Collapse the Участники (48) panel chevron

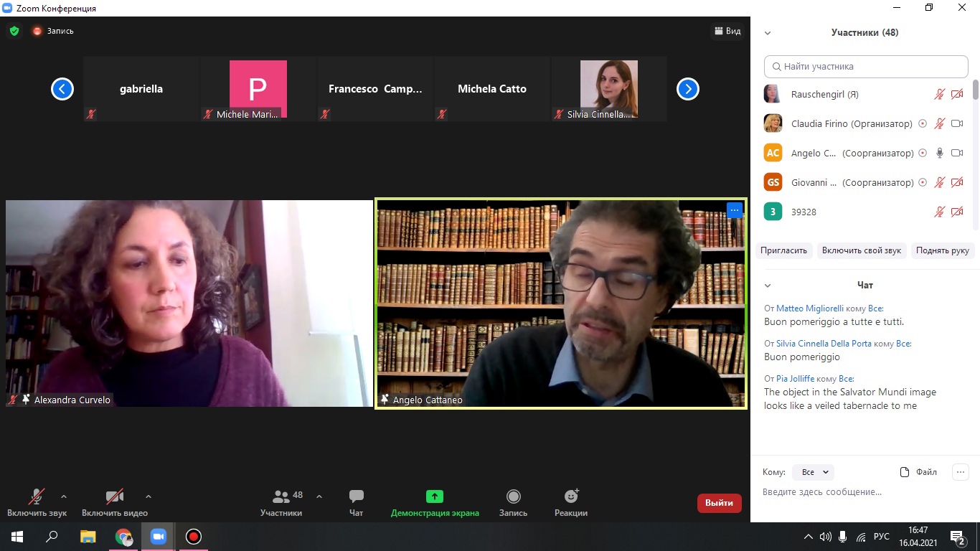768,33
